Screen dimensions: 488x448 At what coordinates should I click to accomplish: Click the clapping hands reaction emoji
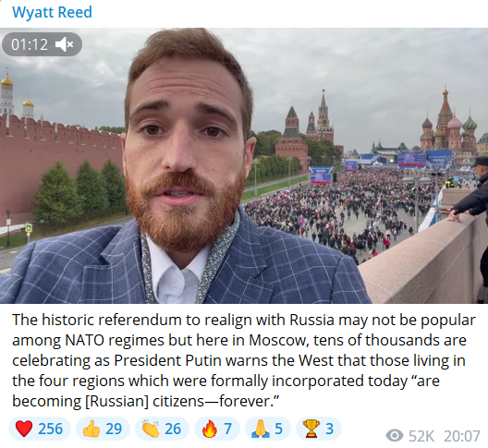coord(151,429)
